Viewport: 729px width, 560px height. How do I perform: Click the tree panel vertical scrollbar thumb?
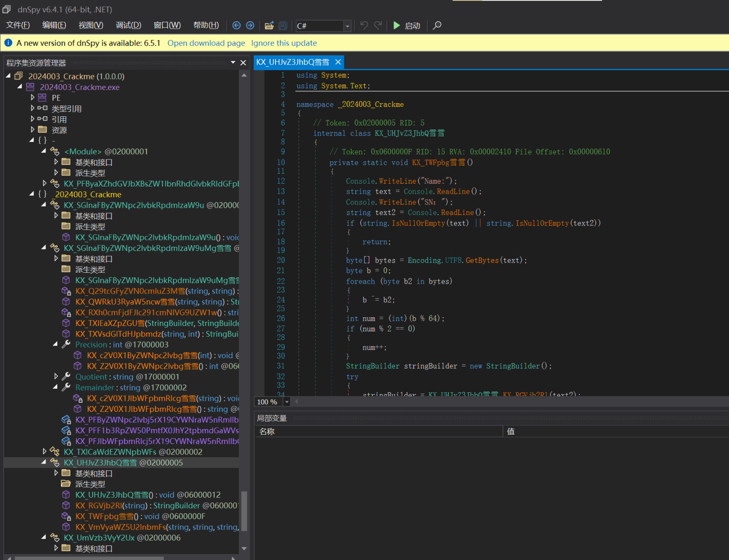[244, 511]
